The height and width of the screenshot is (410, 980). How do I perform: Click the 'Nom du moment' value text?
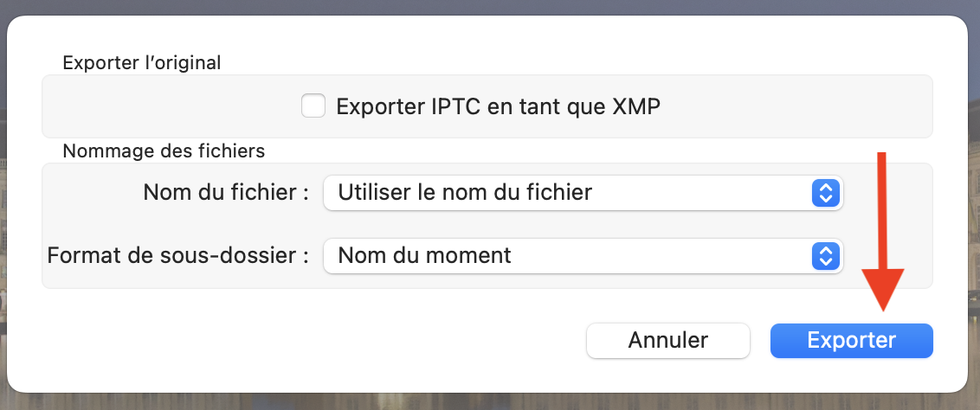point(424,256)
